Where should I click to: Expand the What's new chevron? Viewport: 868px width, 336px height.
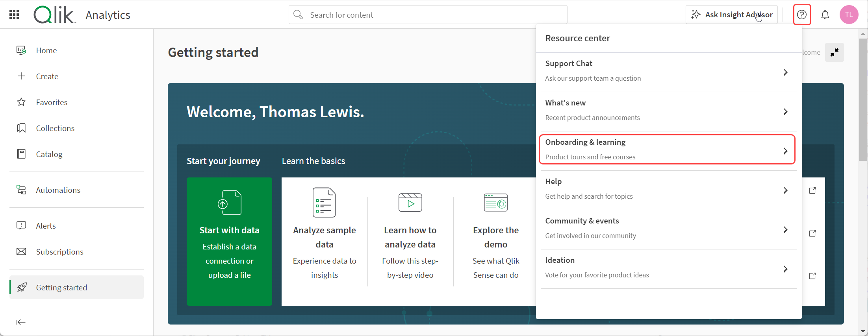pos(785,112)
